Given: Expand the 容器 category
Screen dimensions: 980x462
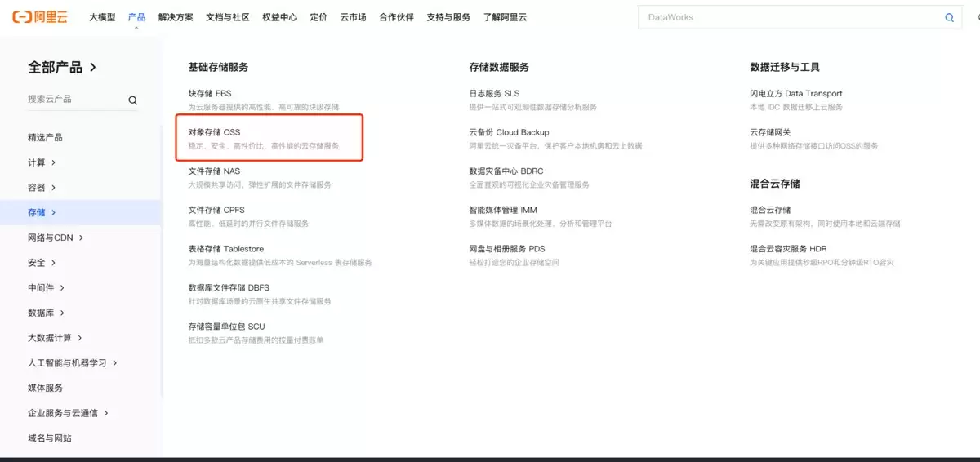Looking at the screenshot, I should tap(42, 188).
